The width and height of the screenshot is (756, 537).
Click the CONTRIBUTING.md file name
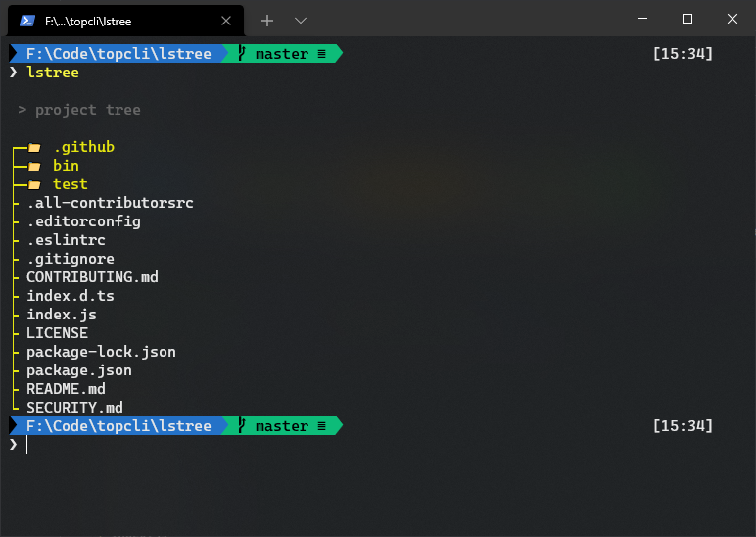tap(92, 277)
